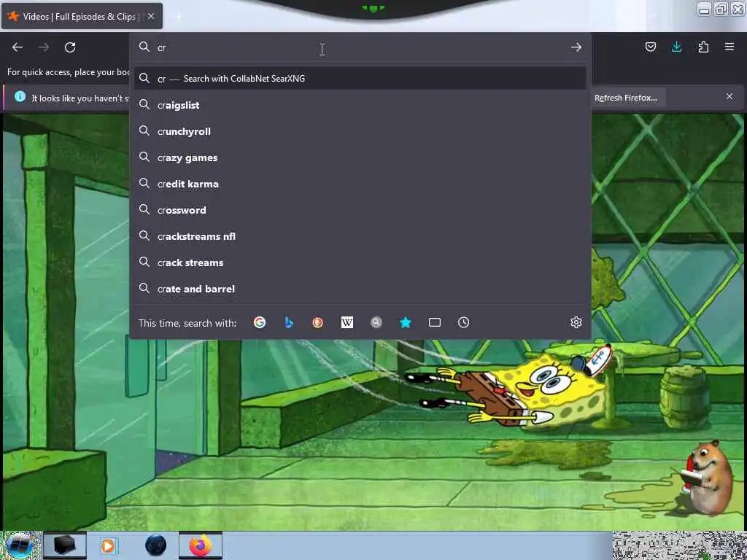Select the crack streams suggestion
The image size is (747, 560).
point(360,262)
